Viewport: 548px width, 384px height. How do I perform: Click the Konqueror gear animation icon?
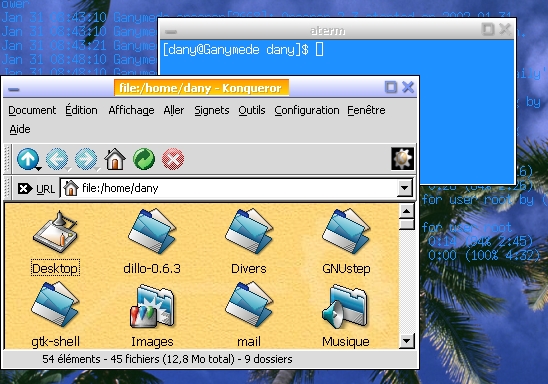(402, 159)
